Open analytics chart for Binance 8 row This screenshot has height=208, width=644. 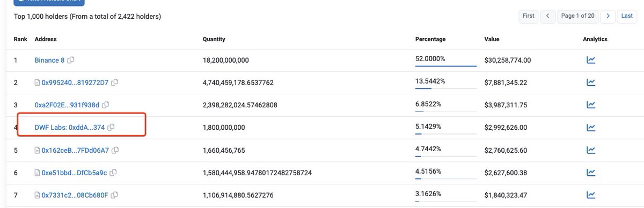coord(591,60)
